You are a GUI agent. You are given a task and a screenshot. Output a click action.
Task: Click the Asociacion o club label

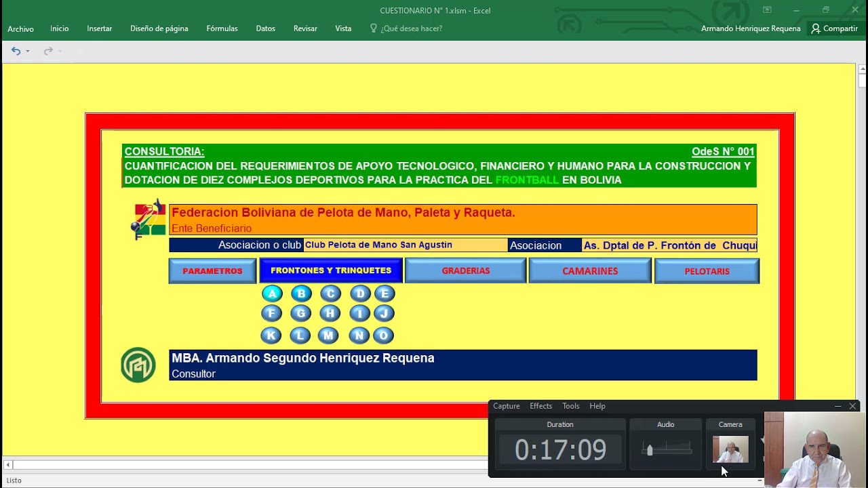(x=259, y=245)
